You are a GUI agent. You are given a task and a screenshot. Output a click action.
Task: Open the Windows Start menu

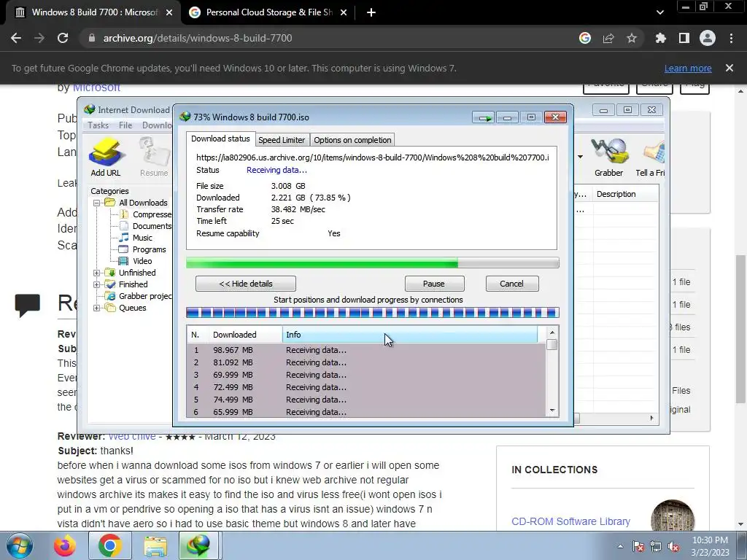pos(20,545)
